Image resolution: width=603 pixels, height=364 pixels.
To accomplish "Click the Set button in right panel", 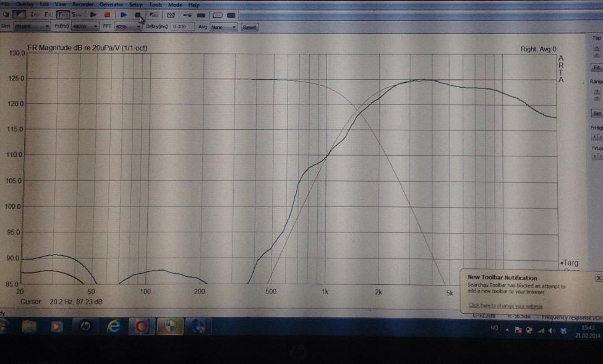I will 596,113.
